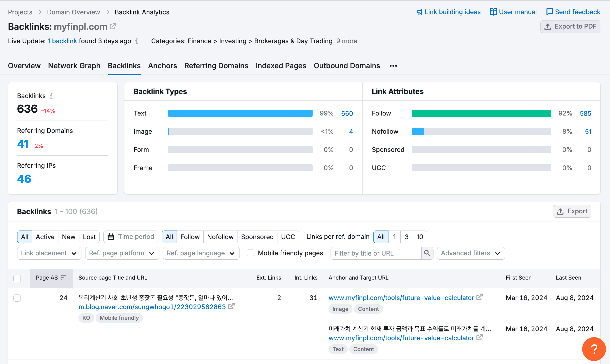Focus Filter by title or URL field

pyautogui.click(x=376, y=253)
